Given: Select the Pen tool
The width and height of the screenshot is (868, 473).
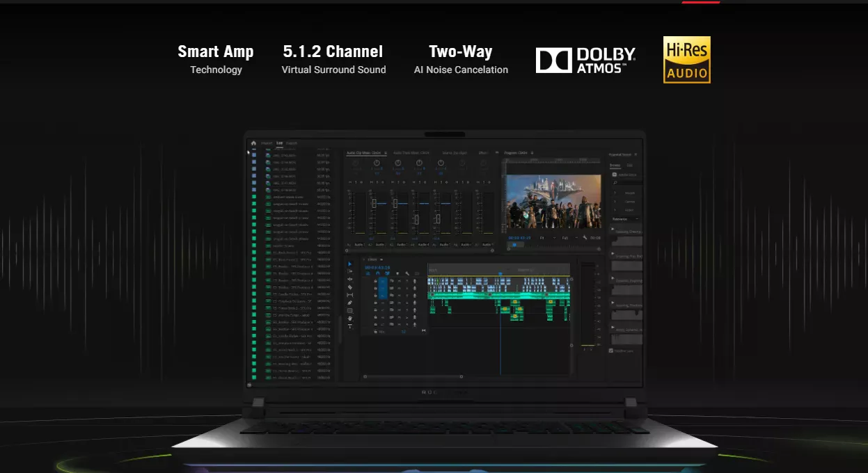Looking at the screenshot, I should coord(350,303).
